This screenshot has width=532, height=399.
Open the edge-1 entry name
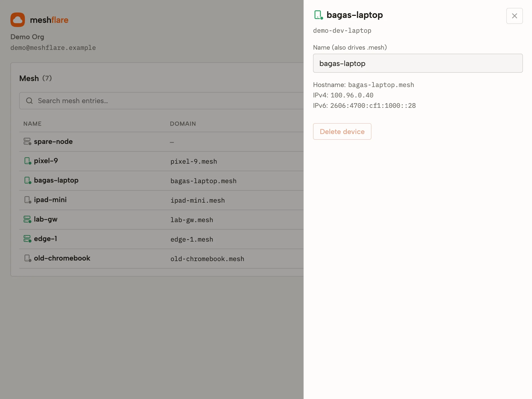pyautogui.click(x=45, y=239)
